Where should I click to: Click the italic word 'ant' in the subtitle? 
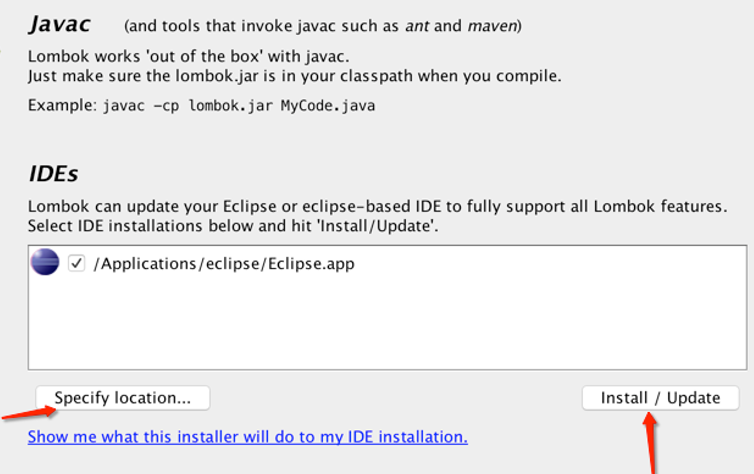click(417, 26)
